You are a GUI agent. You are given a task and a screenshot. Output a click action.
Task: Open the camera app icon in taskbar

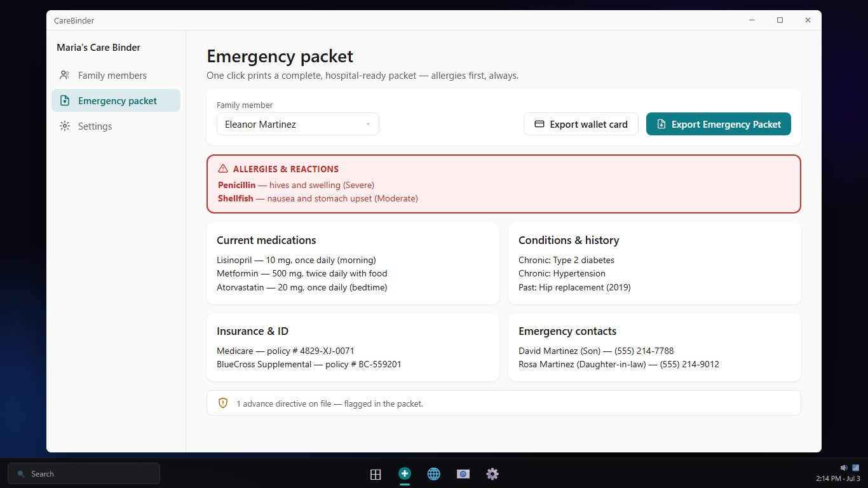coord(463,474)
